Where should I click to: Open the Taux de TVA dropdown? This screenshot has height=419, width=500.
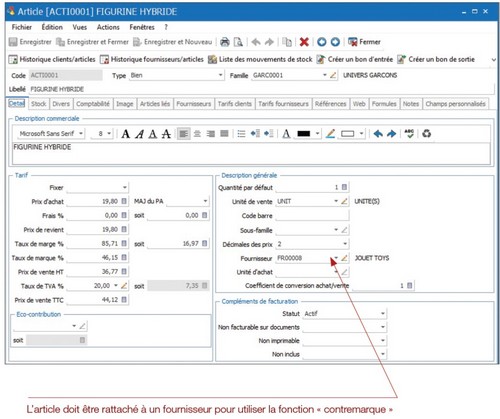(116, 286)
